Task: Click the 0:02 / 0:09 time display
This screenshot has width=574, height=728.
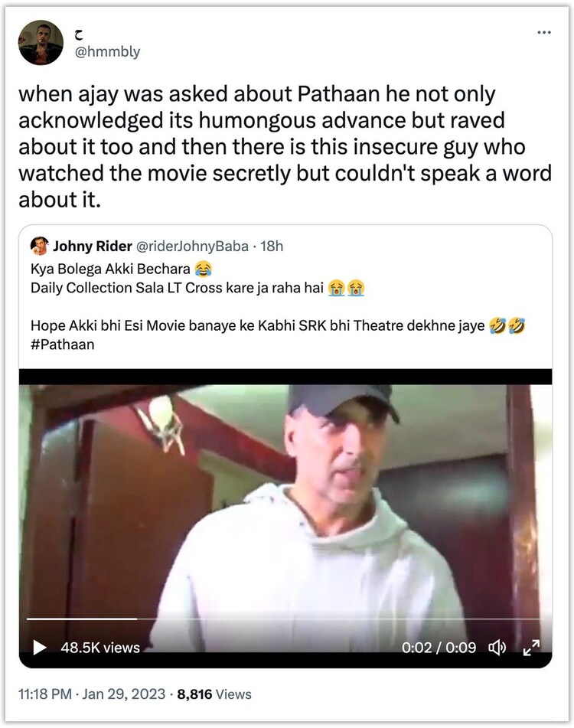Action: coord(439,648)
